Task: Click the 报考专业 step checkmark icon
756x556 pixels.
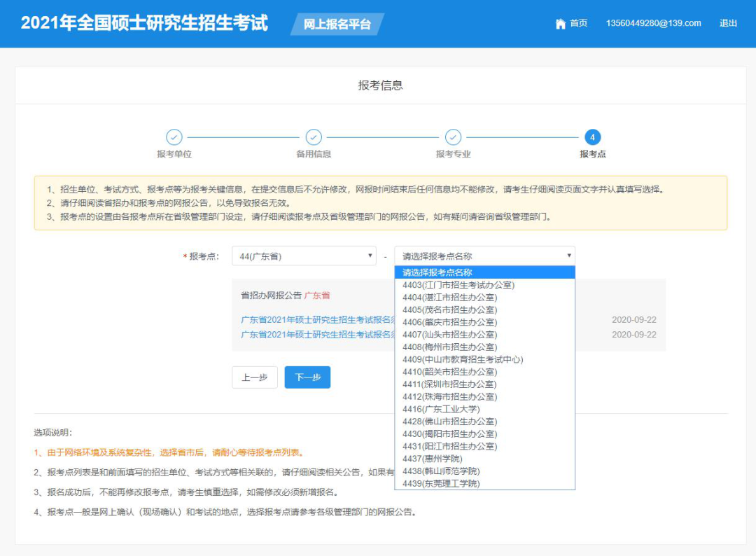Action: 453,137
